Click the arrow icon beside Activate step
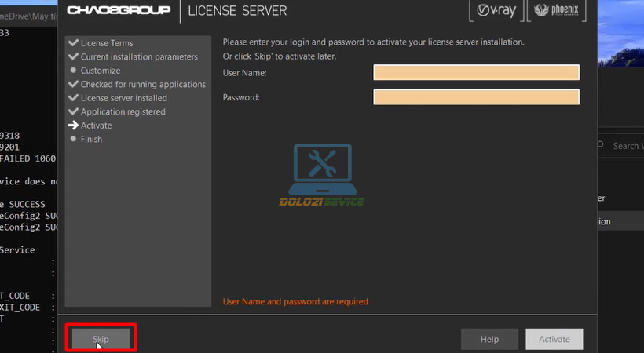The image size is (644, 353). [x=74, y=126]
